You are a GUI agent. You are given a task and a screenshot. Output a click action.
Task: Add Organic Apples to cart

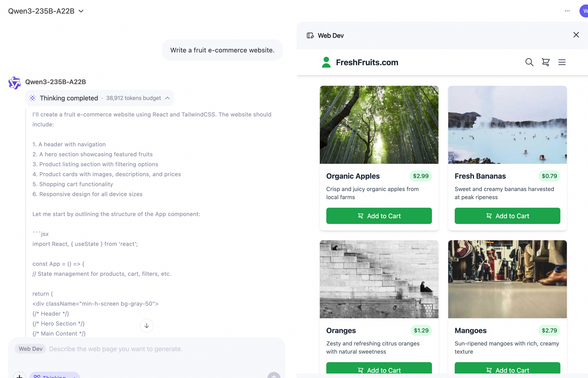379,216
